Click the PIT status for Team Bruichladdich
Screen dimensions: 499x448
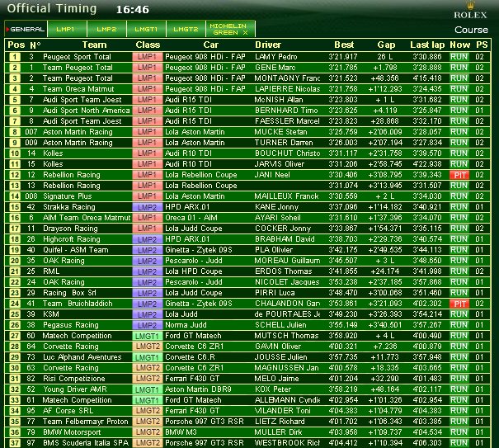pyautogui.click(x=459, y=304)
